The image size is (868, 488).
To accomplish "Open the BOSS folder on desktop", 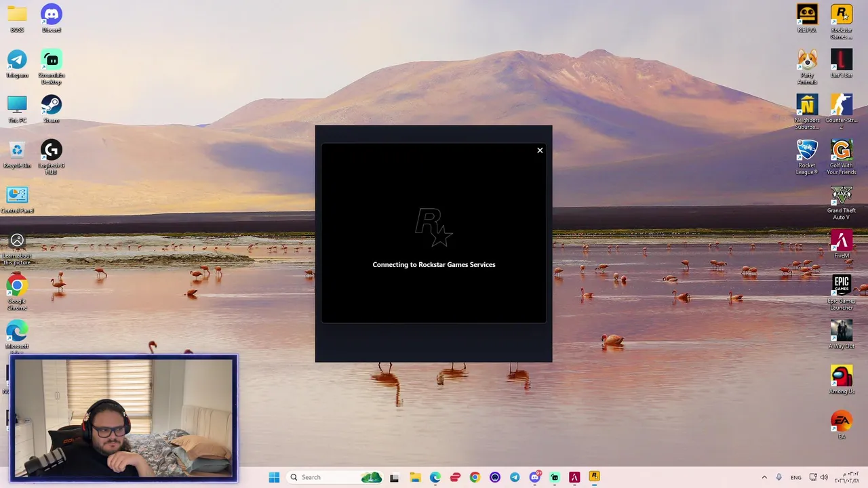I will click(x=17, y=18).
